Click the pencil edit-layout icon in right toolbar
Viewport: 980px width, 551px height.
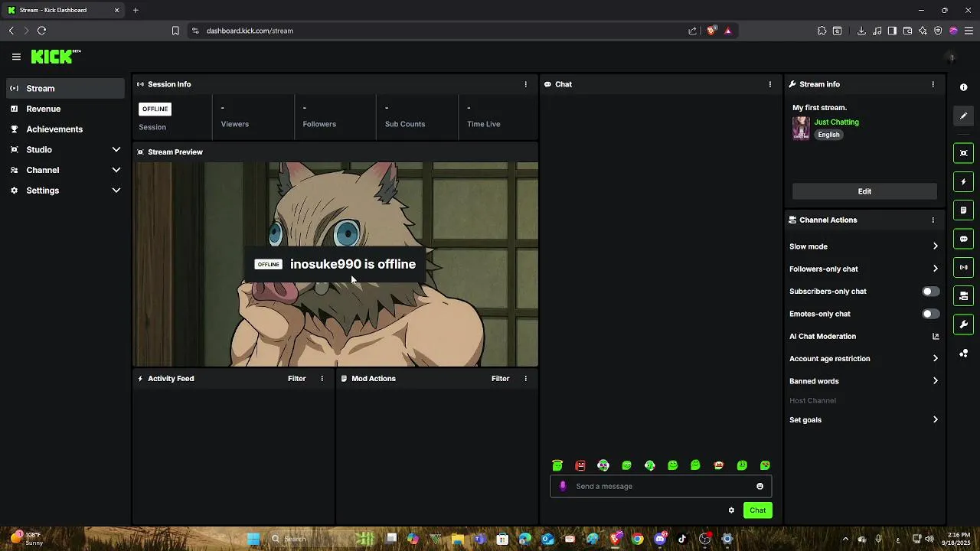tap(963, 116)
